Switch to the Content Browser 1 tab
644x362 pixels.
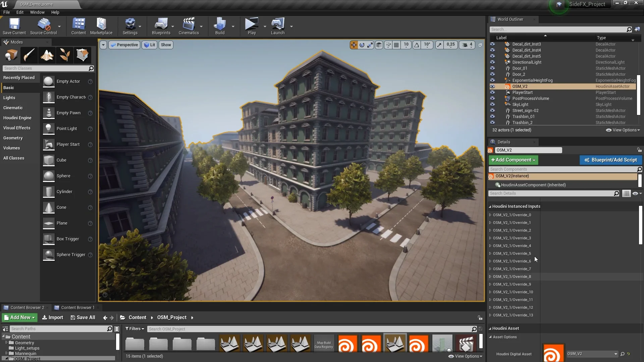click(x=77, y=307)
